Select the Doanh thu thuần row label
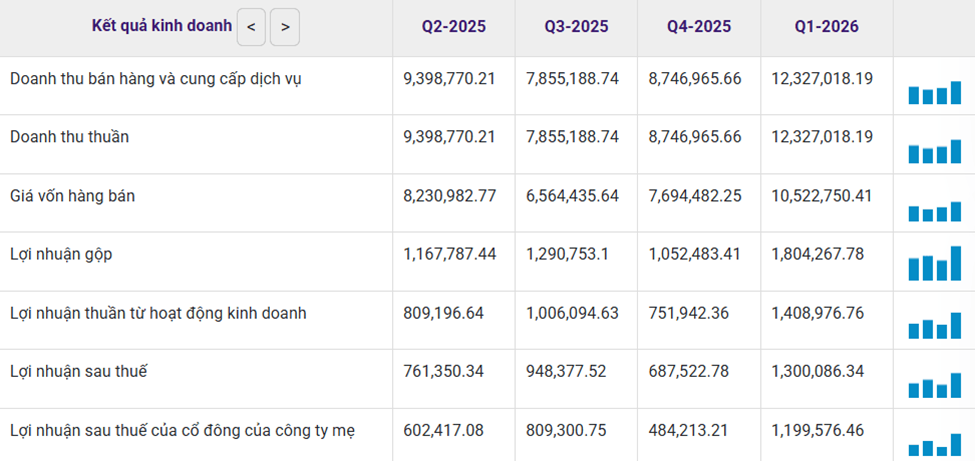Screen dimensions: 975x461 [x=70, y=137]
